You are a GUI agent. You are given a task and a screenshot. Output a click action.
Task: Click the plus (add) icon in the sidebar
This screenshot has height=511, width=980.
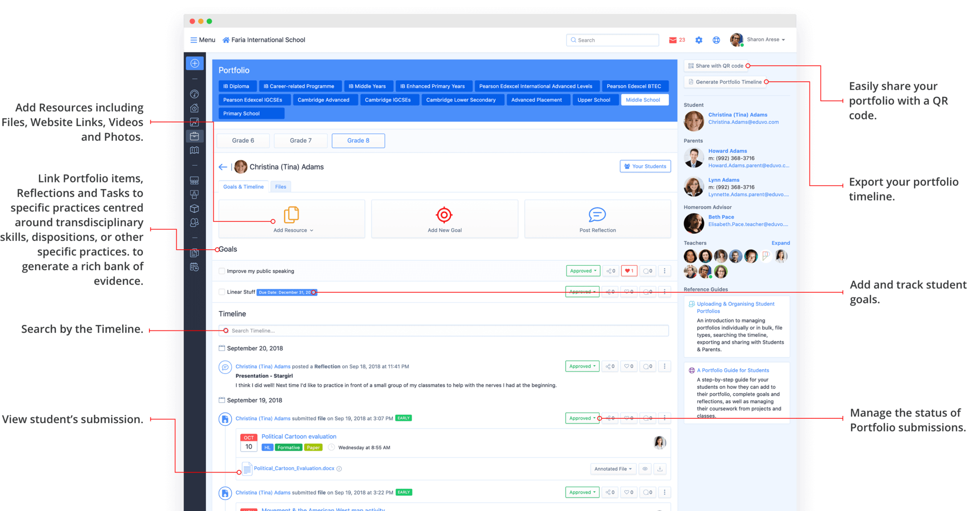click(195, 63)
